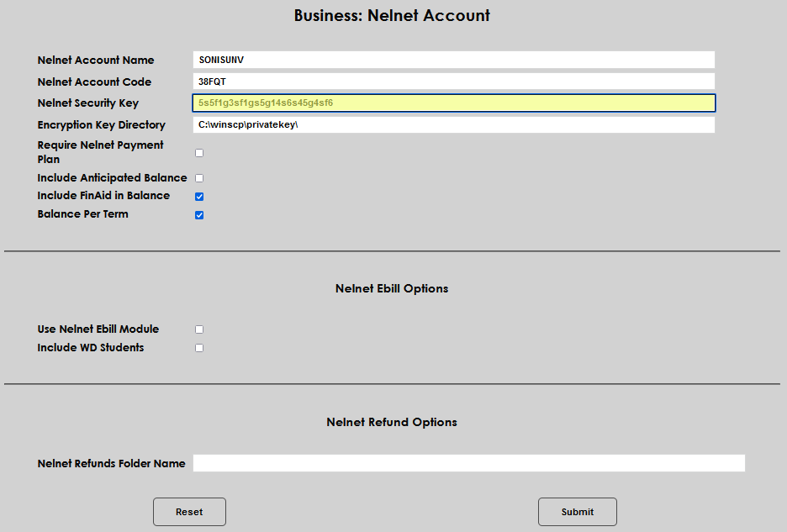Click the 38FQT account code value

coord(212,81)
